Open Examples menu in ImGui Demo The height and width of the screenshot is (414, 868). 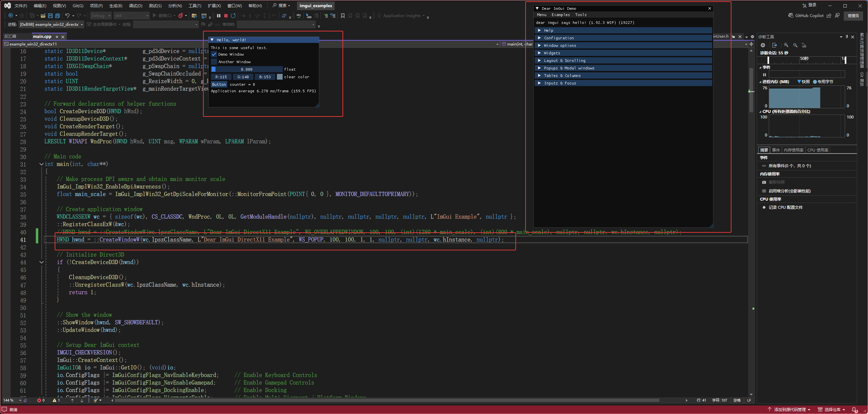point(561,15)
